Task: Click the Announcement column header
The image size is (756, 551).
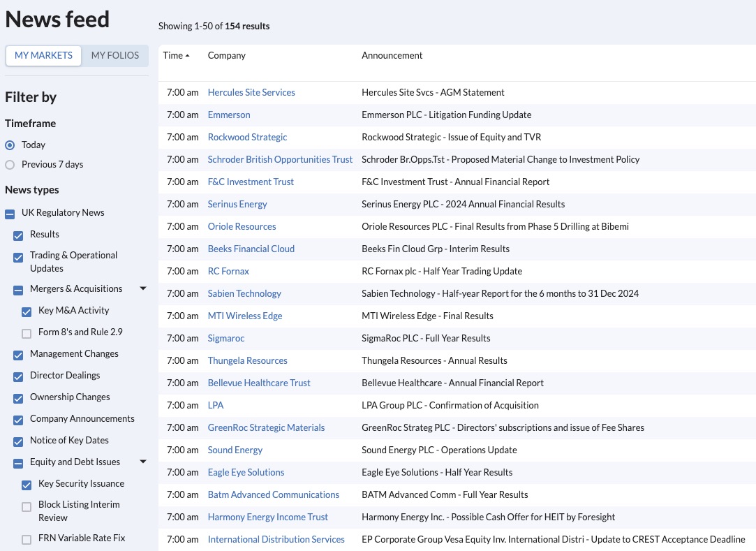Action: [392, 55]
